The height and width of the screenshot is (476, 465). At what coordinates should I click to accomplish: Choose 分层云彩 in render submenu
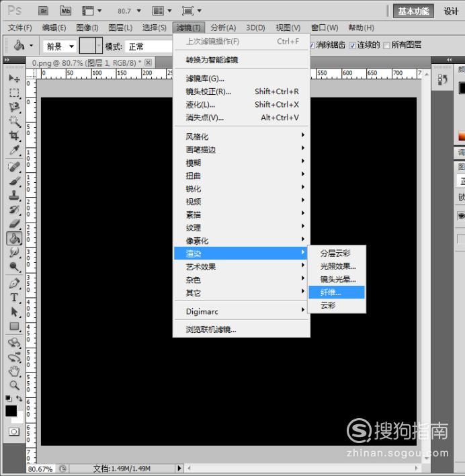(x=337, y=253)
